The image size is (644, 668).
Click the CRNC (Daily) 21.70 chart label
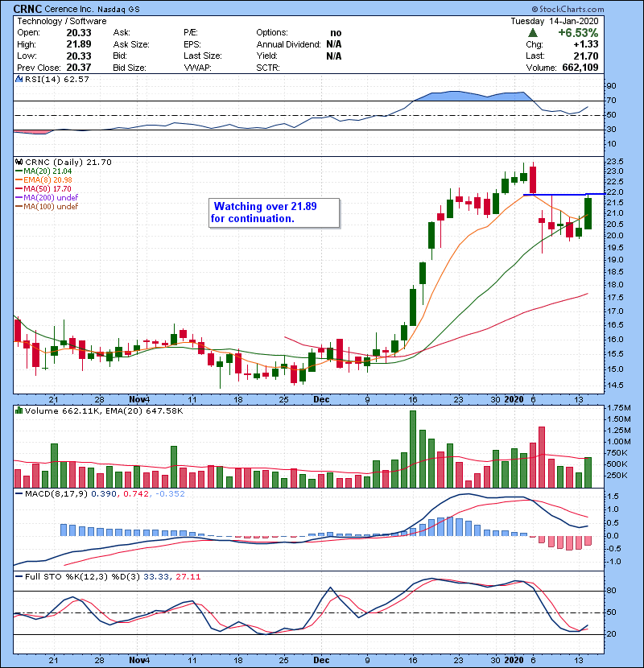click(68, 163)
